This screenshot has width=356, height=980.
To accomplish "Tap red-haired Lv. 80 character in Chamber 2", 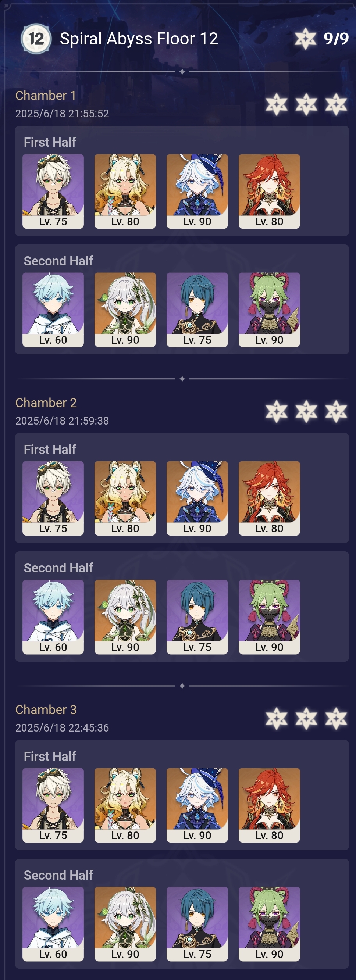I will click(x=269, y=498).
